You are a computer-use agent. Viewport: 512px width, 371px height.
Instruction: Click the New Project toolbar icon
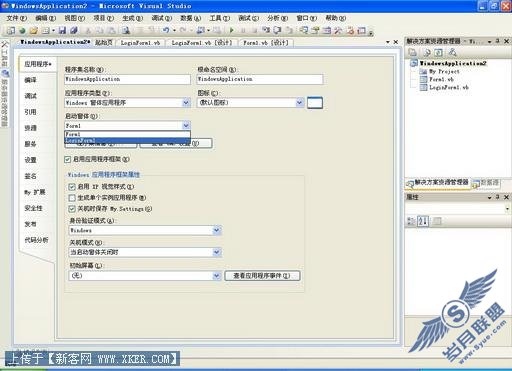(10, 31)
